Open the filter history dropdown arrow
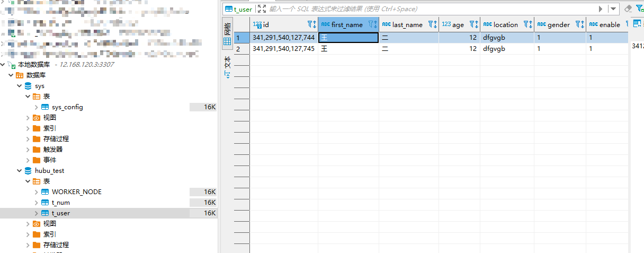This screenshot has height=253, width=644. tap(613, 8)
